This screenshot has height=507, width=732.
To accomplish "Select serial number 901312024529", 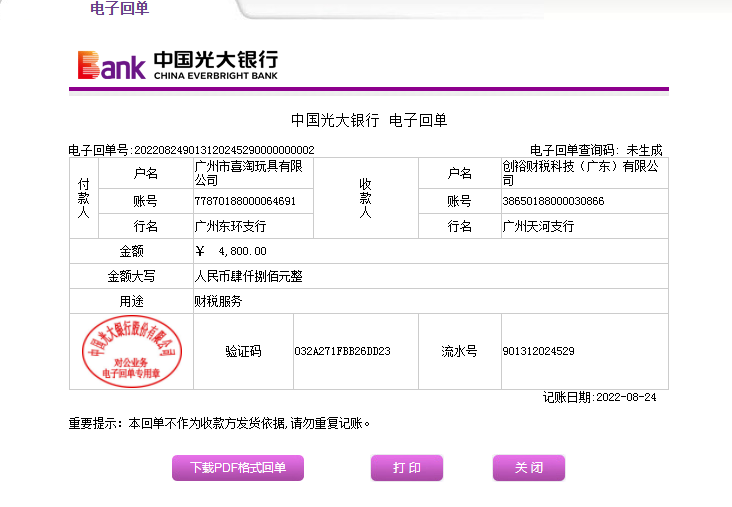I will 538,351.
